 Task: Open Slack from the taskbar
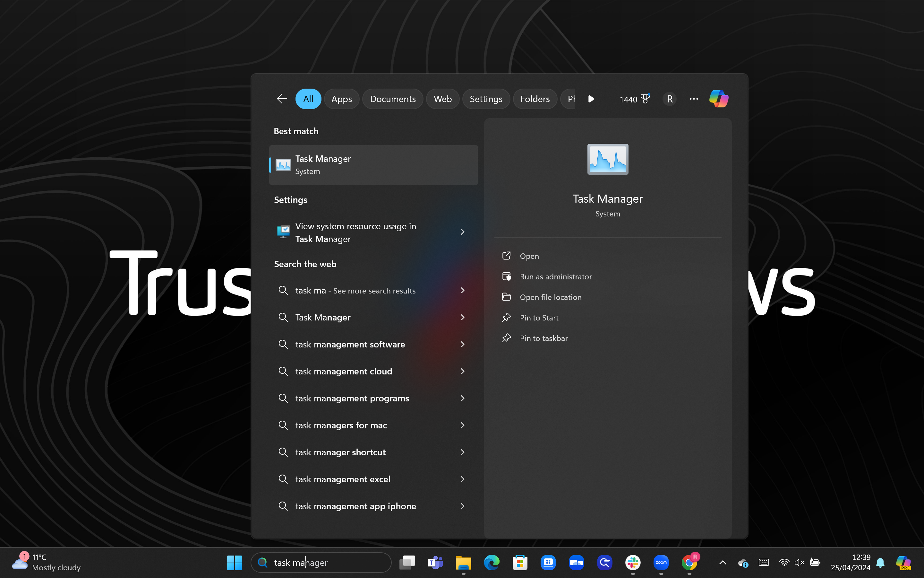[x=633, y=562]
